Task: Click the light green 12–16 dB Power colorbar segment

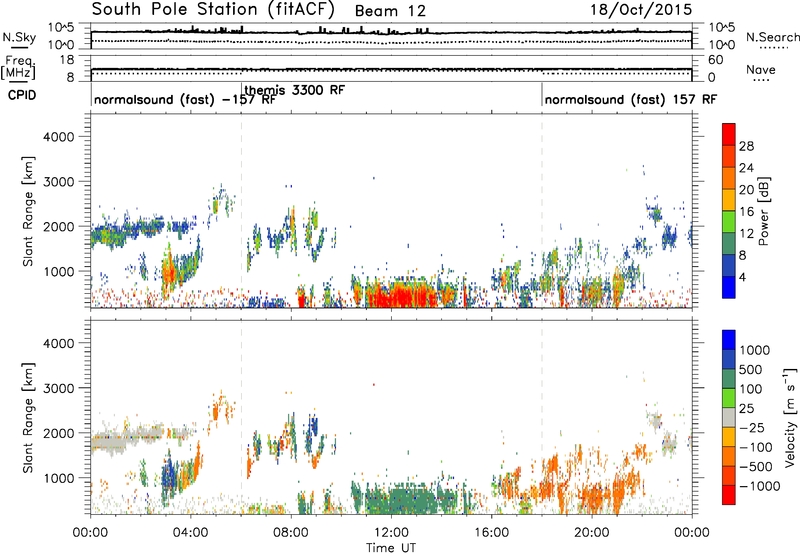Action: click(x=729, y=221)
